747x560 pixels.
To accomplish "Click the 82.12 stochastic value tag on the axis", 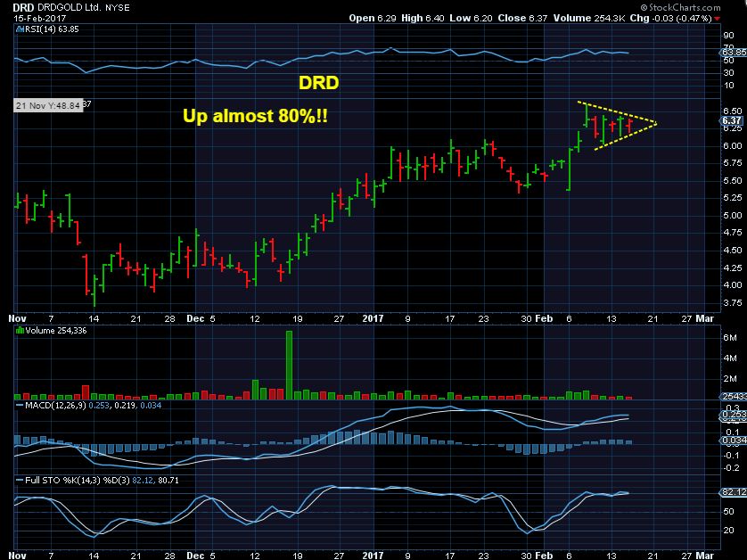I will 734,492.
